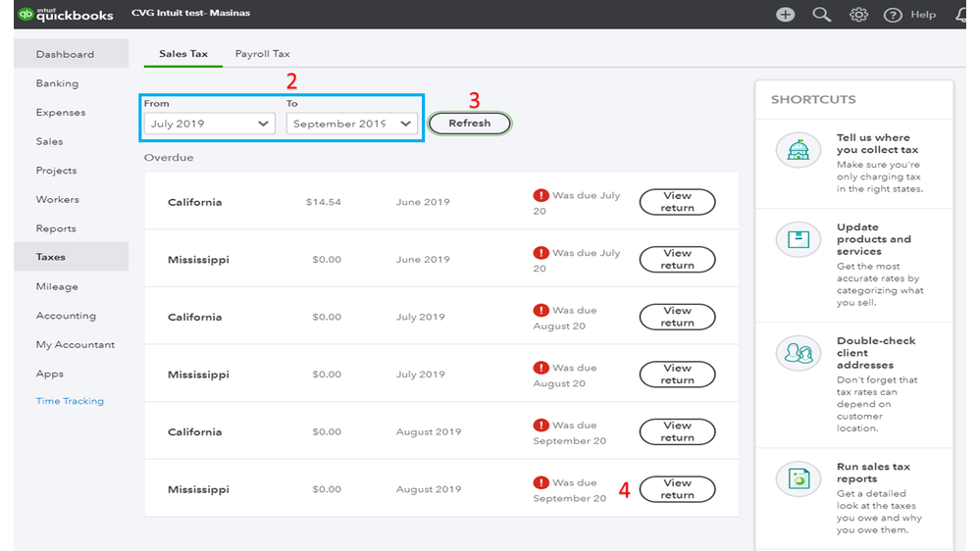
Task: Select the Sales Tax tab
Action: pos(183,54)
